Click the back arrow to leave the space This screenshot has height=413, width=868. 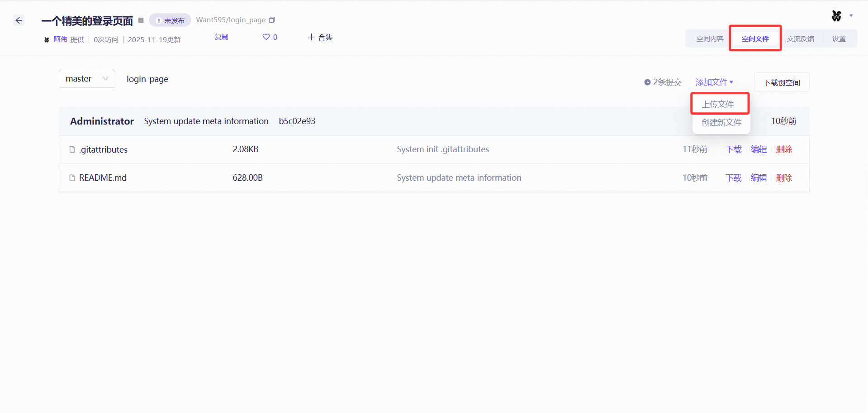[19, 20]
